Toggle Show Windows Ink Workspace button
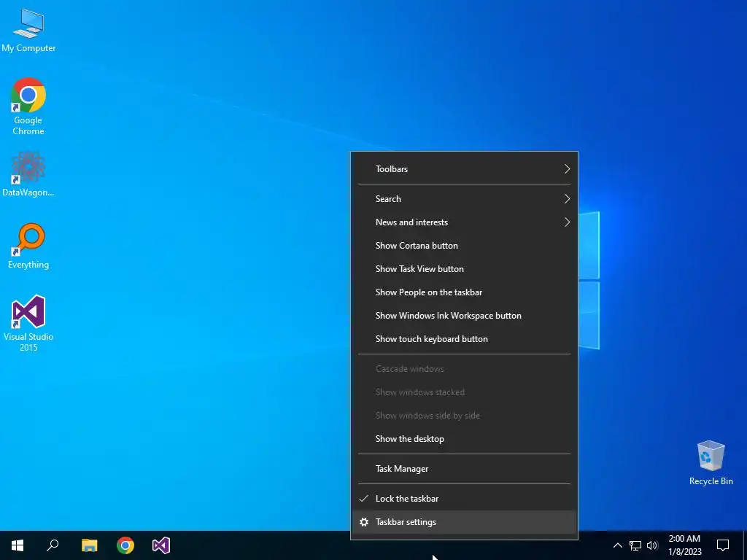The image size is (747, 560). [x=464, y=316]
